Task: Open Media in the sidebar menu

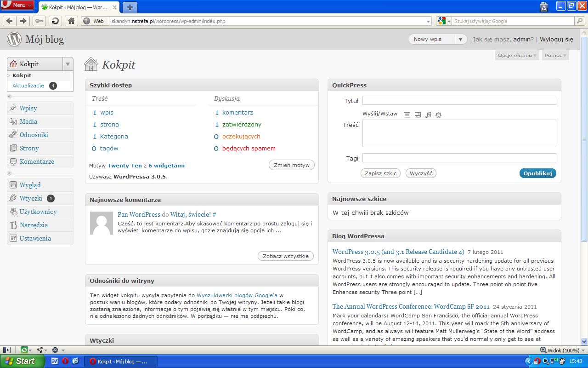Action: 28,121
